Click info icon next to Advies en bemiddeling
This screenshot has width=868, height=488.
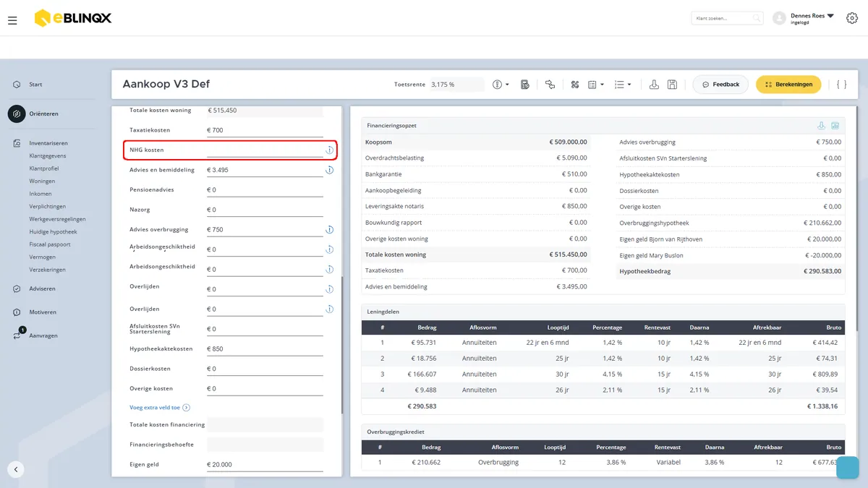(x=329, y=170)
